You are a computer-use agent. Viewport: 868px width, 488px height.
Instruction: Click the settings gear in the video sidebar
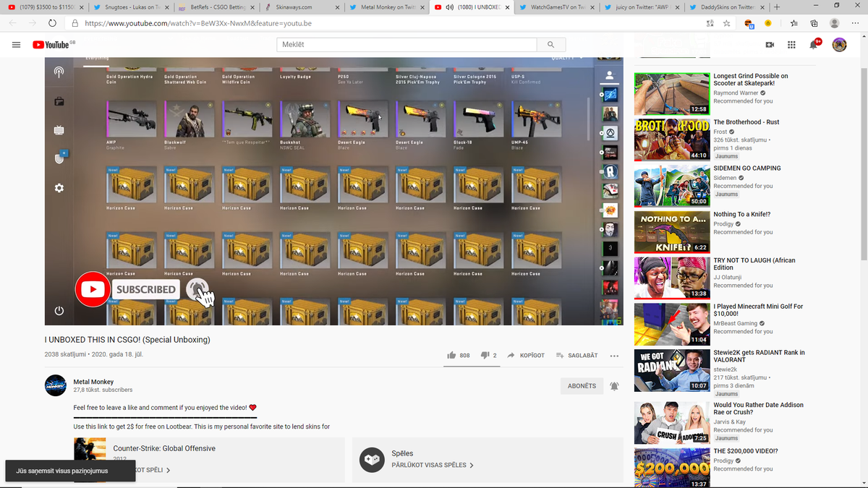[59, 188]
